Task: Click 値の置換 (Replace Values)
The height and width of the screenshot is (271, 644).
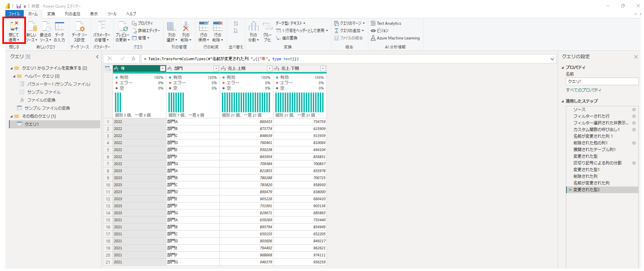Action: pos(287,38)
